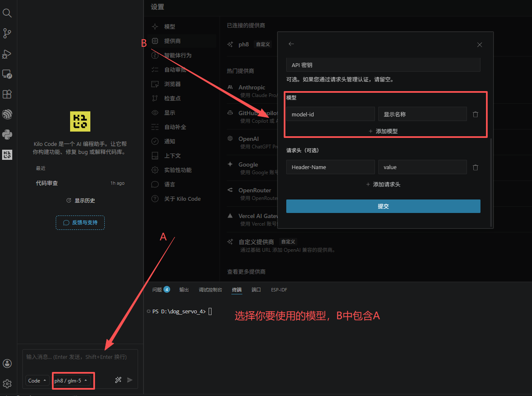Open ph8 / glm-5 model dropdown
This screenshot has height=396, width=532.
click(71, 380)
